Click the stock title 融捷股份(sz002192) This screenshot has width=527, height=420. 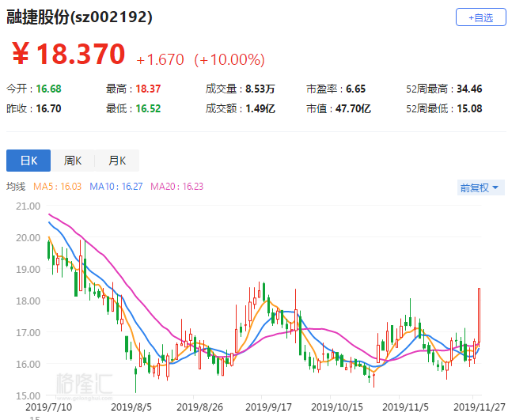click(x=79, y=17)
